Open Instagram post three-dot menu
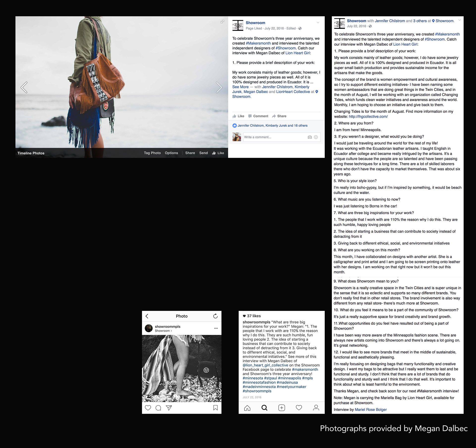476x448 pixels. pos(216,328)
